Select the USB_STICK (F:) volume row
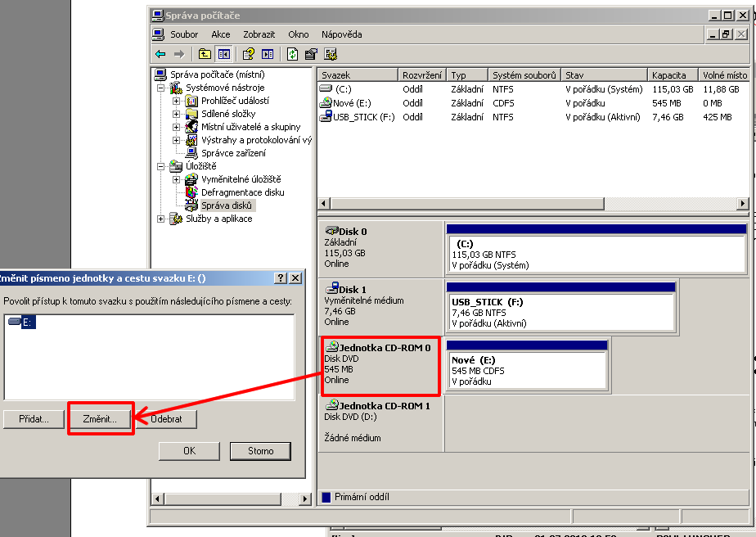756x537 pixels. (363, 117)
